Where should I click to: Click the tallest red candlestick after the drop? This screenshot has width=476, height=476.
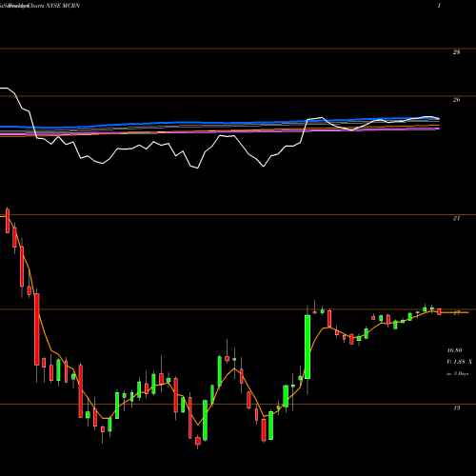pyautogui.click(x=37, y=329)
